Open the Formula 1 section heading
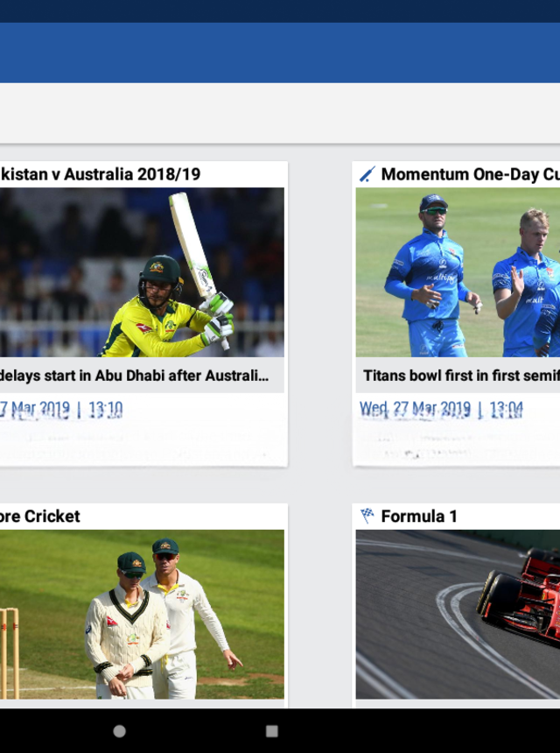The height and width of the screenshot is (753, 560). click(419, 516)
